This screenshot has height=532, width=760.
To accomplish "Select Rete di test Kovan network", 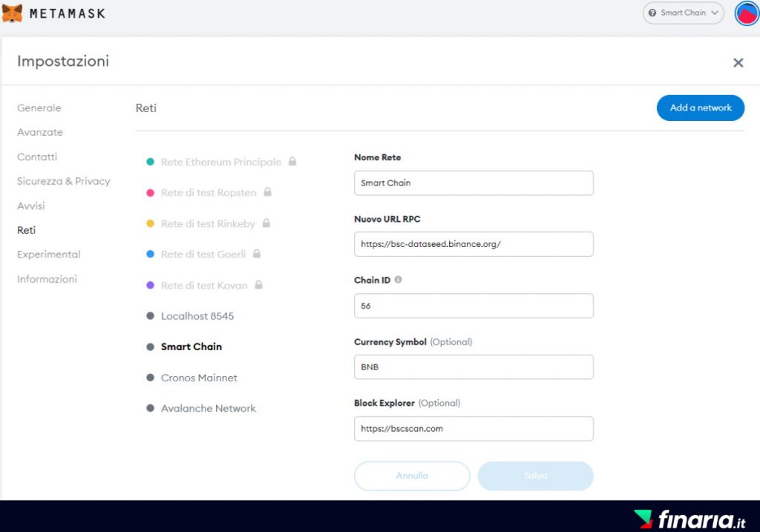I will pyautogui.click(x=204, y=285).
